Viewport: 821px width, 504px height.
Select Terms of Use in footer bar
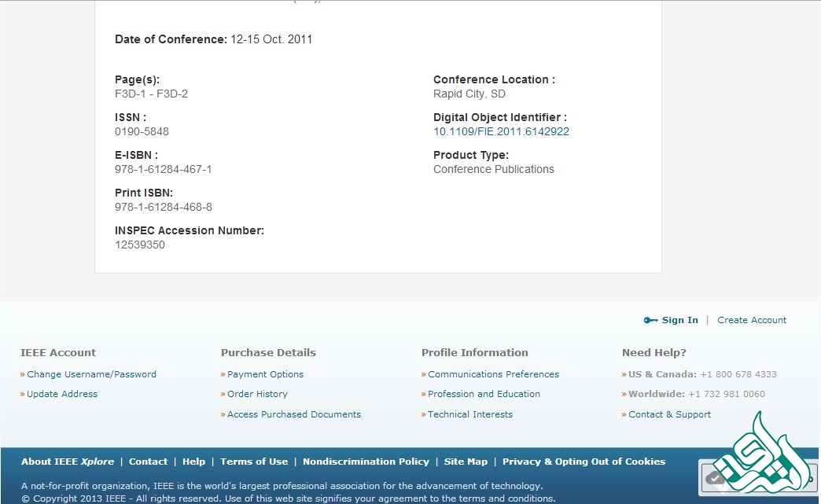(254, 462)
